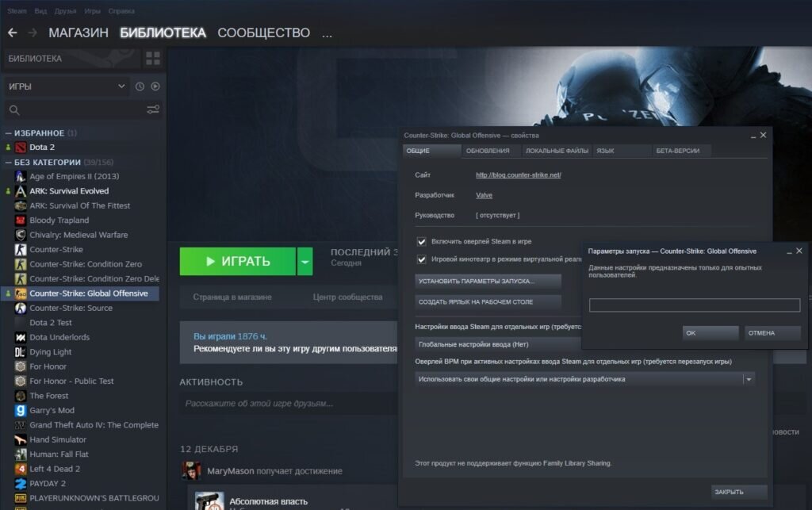Viewport: 812px width, 510px height.
Task: Open blog.counter-strike.net link
Action: point(519,175)
